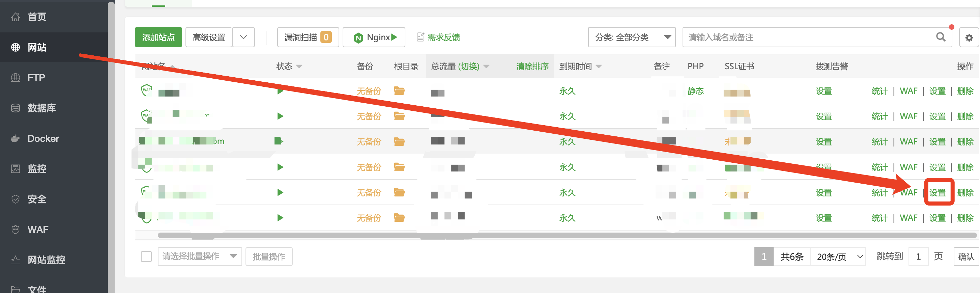
Task: Click 删除 for the sixth site
Action: 965,218
